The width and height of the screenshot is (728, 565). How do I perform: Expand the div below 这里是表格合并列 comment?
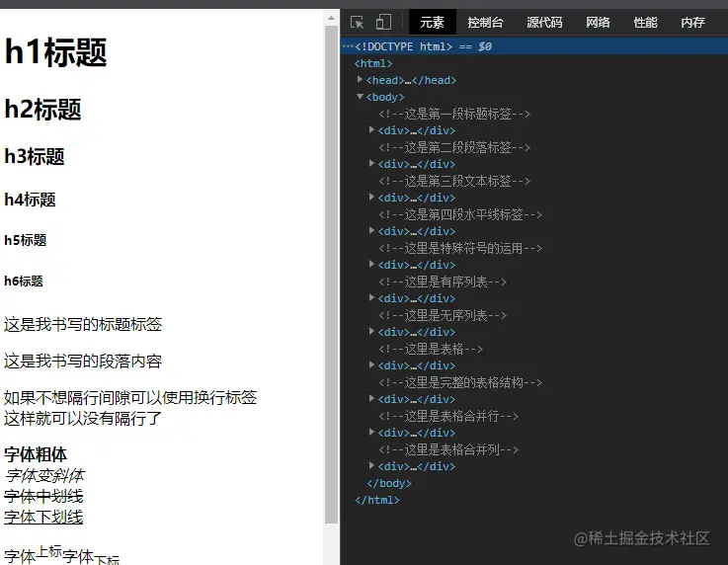(x=371, y=465)
